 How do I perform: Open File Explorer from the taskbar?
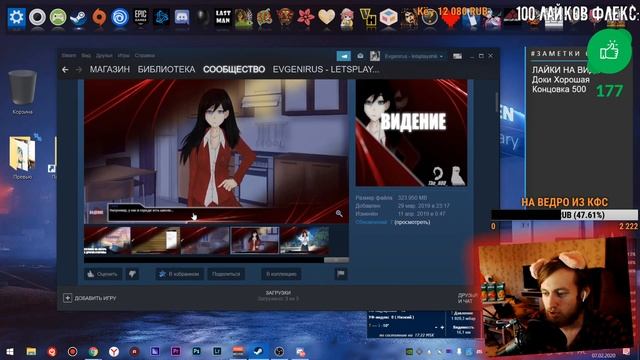point(31,351)
